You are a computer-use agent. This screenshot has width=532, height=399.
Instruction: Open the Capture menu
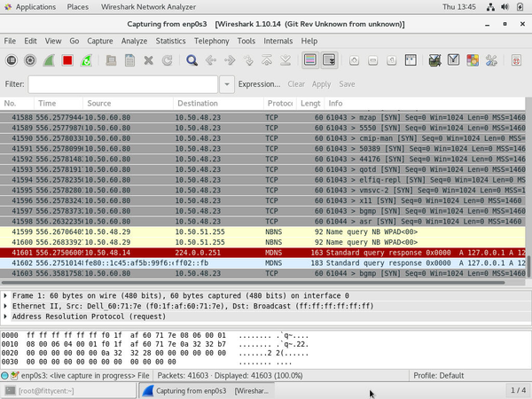[100, 41]
